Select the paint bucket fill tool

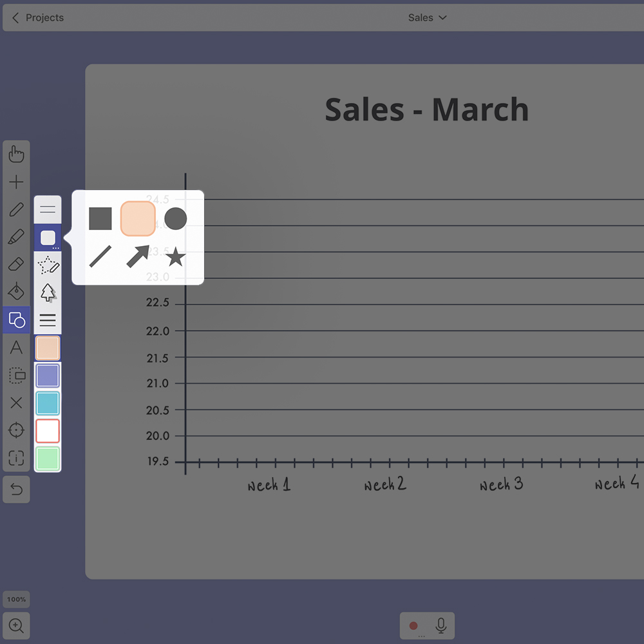click(x=17, y=291)
